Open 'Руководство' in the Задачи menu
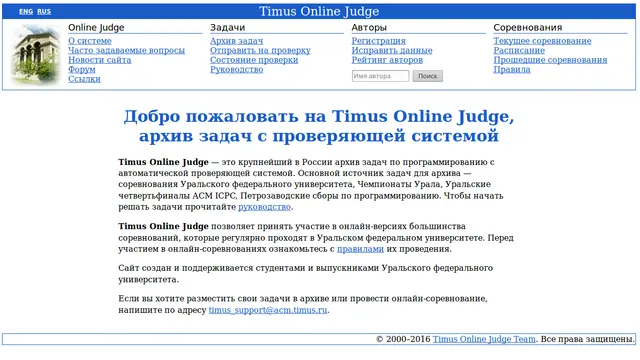The image size is (640, 360). point(236,69)
